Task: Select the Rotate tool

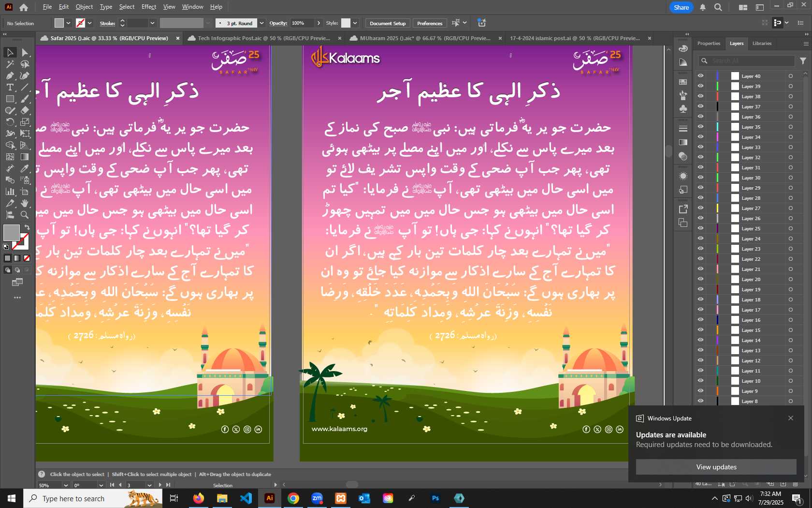Action: click(10, 122)
